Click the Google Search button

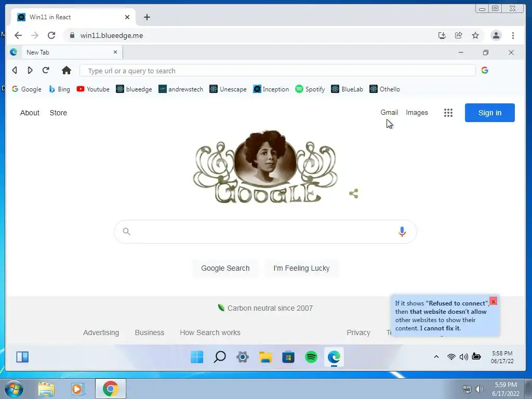tap(225, 268)
